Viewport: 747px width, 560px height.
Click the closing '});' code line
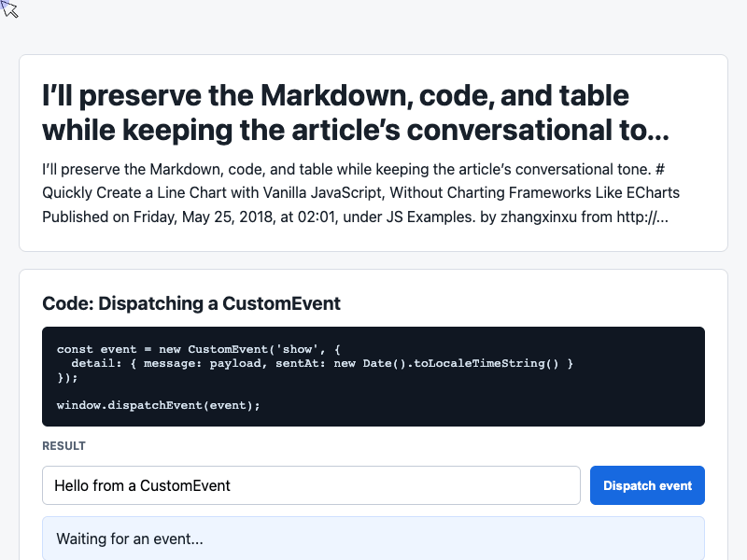(x=67, y=378)
